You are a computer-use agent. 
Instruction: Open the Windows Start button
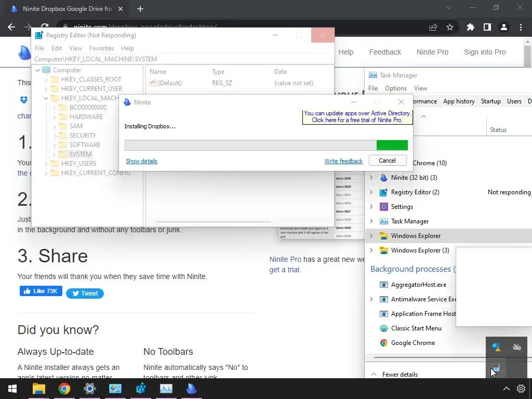pyautogui.click(x=12, y=389)
